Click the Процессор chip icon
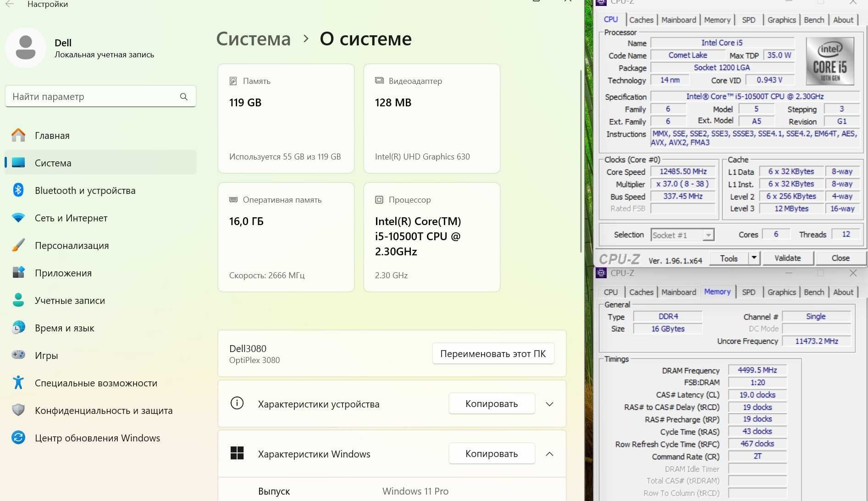 379,200
